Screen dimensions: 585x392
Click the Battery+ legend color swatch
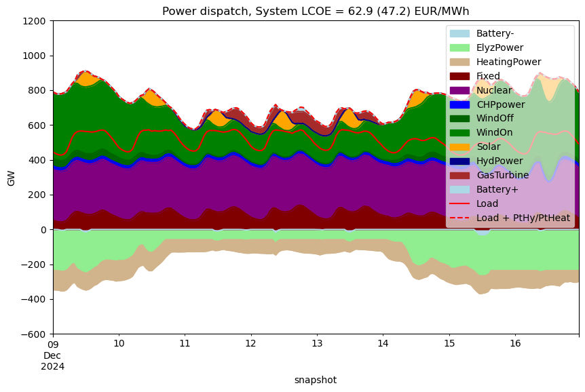click(x=459, y=189)
